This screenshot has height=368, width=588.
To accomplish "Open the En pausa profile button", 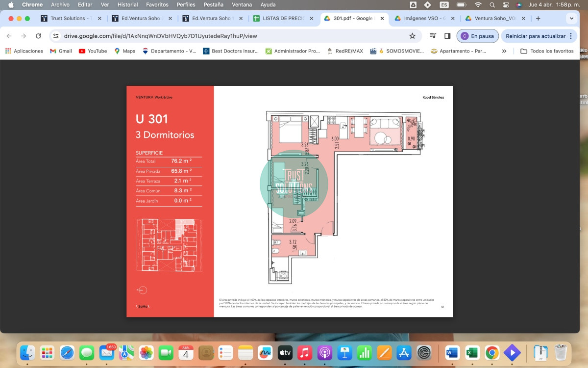I will point(478,36).
